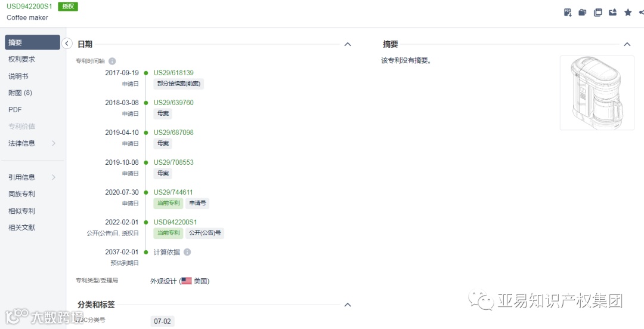Image resolution: width=644 pixels, height=329 pixels.
Task: Click the info icon next to 计算依据
Action: pyautogui.click(x=187, y=252)
